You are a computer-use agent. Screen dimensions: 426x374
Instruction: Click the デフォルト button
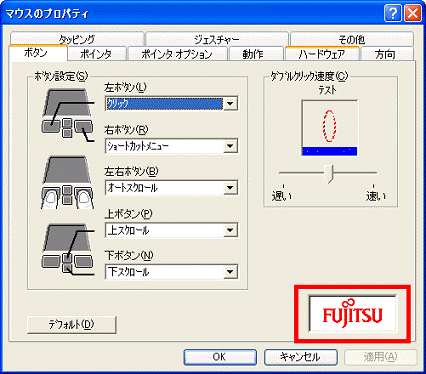(x=71, y=325)
